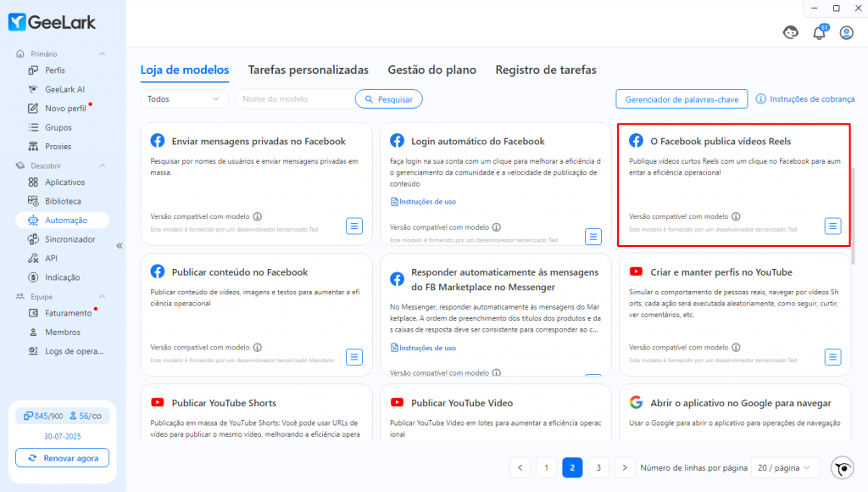The width and height of the screenshot is (868, 492).
Task: Open details list icon for Enviar mensagens privadas
Action: [354, 226]
